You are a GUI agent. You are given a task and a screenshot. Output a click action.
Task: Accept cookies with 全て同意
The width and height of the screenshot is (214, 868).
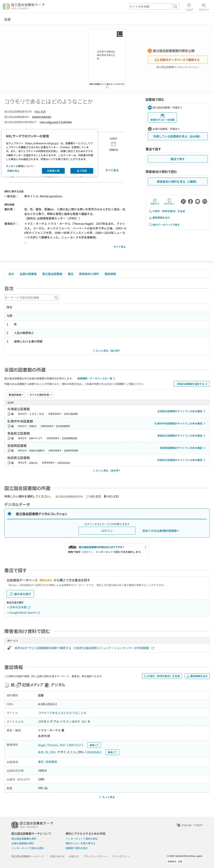pos(82,171)
